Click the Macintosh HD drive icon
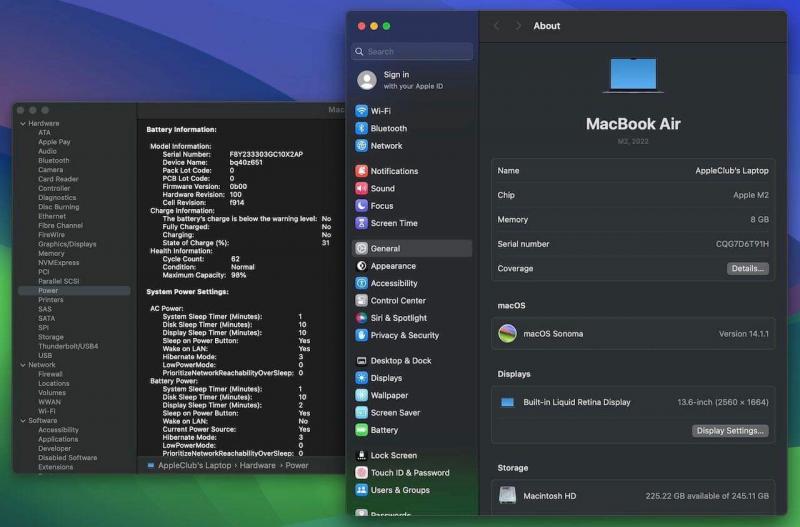This screenshot has width=800, height=527. click(507, 495)
